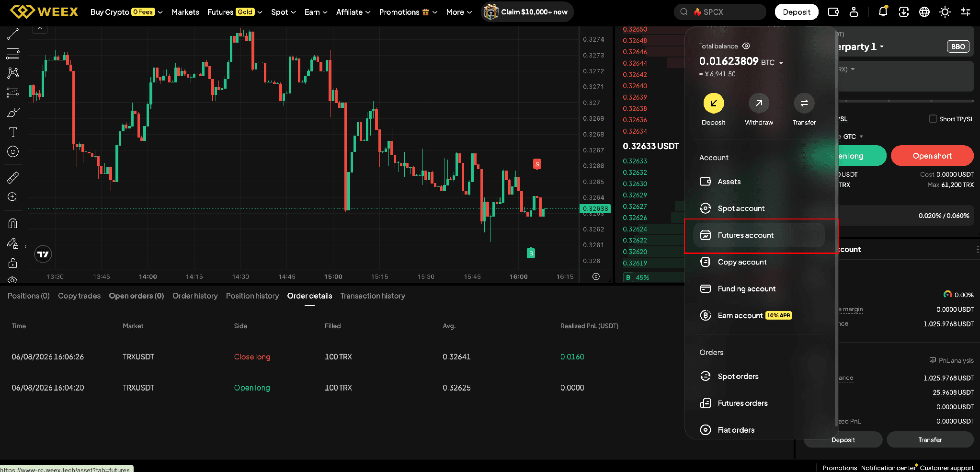The height and width of the screenshot is (472, 980).
Task: Click the bottom Transfer button
Action: click(930, 440)
